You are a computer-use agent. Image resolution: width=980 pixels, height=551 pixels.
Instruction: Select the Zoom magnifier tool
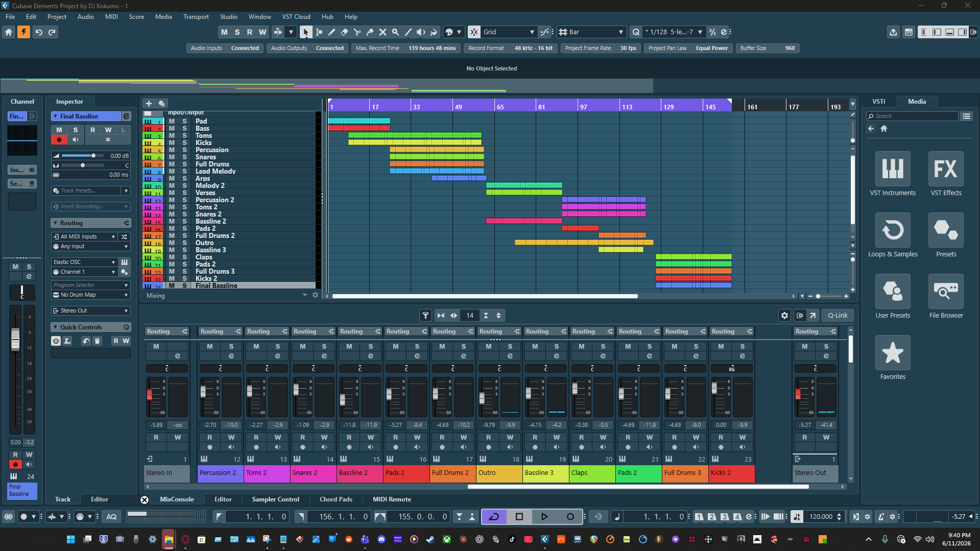(395, 32)
